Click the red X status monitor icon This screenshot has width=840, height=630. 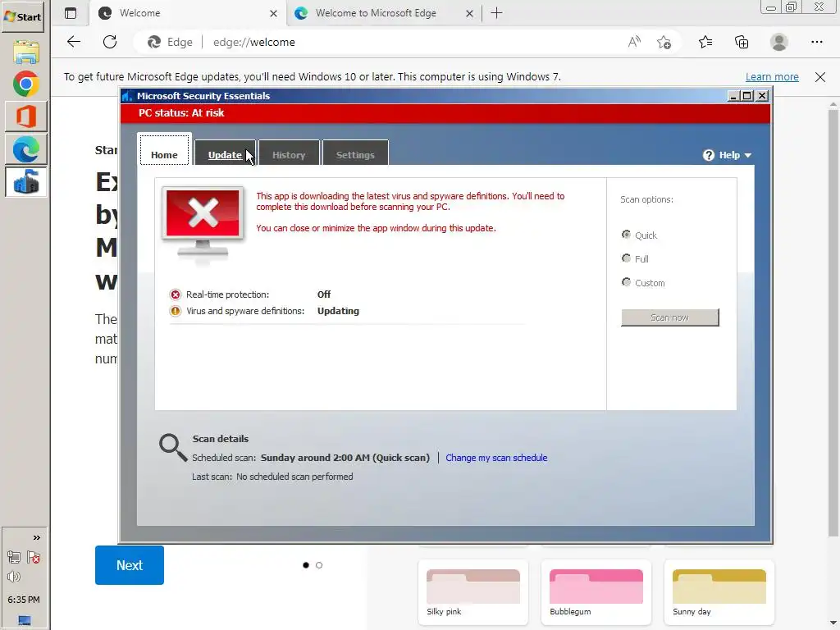point(203,223)
